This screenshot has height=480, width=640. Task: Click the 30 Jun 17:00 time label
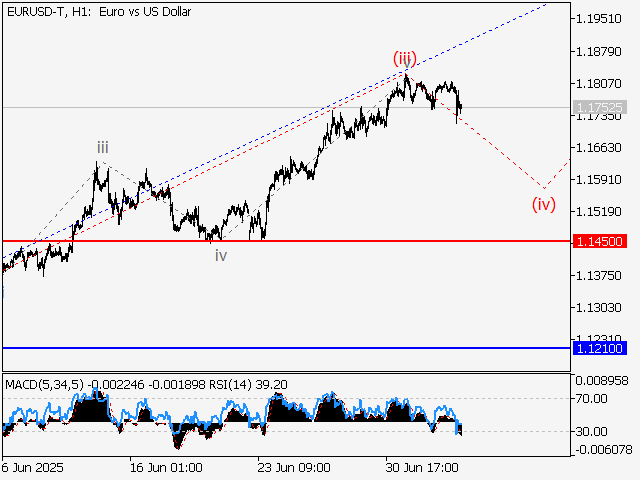click(424, 467)
